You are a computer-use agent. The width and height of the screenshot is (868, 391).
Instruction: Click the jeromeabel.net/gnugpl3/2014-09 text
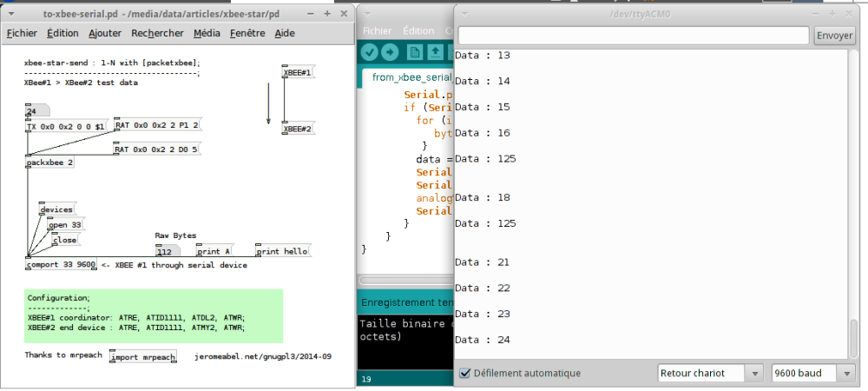pyautogui.click(x=263, y=356)
